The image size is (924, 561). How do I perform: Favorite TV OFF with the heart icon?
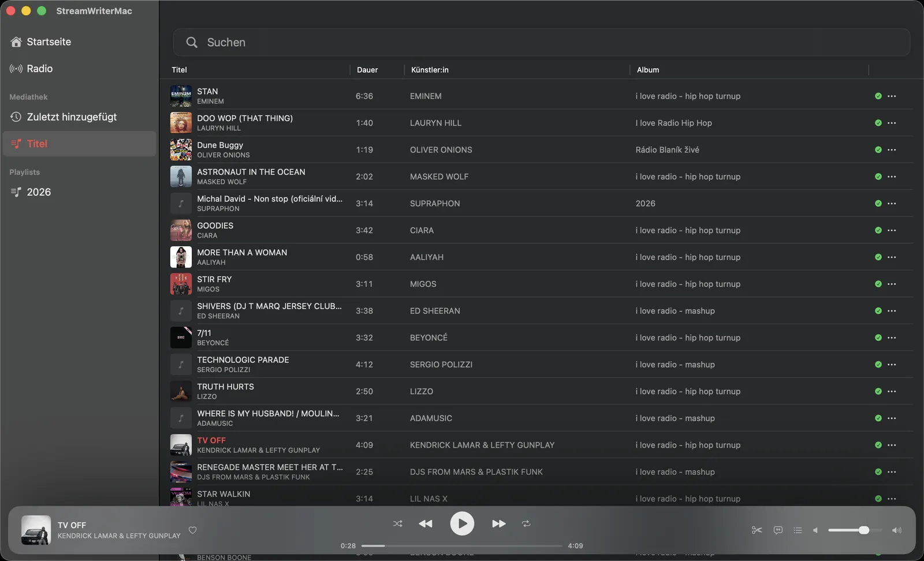coord(193,530)
